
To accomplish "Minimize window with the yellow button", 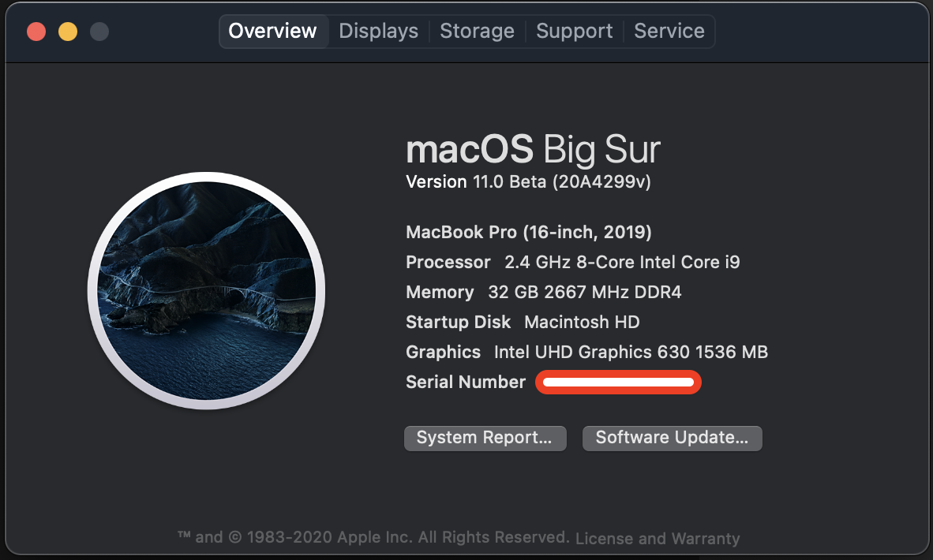I will point(68,32).
